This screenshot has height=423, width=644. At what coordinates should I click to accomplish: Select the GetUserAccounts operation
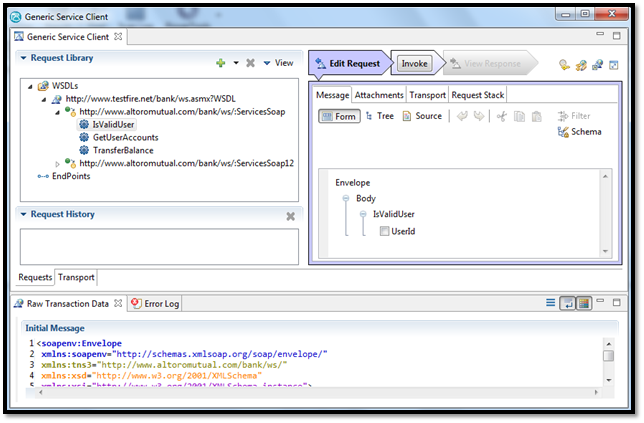coord(125,137)
